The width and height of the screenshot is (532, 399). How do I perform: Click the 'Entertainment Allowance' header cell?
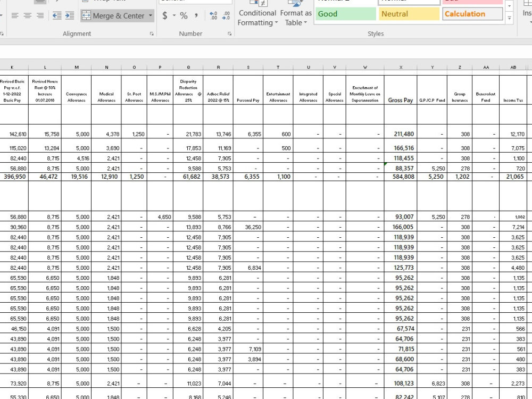278,90
